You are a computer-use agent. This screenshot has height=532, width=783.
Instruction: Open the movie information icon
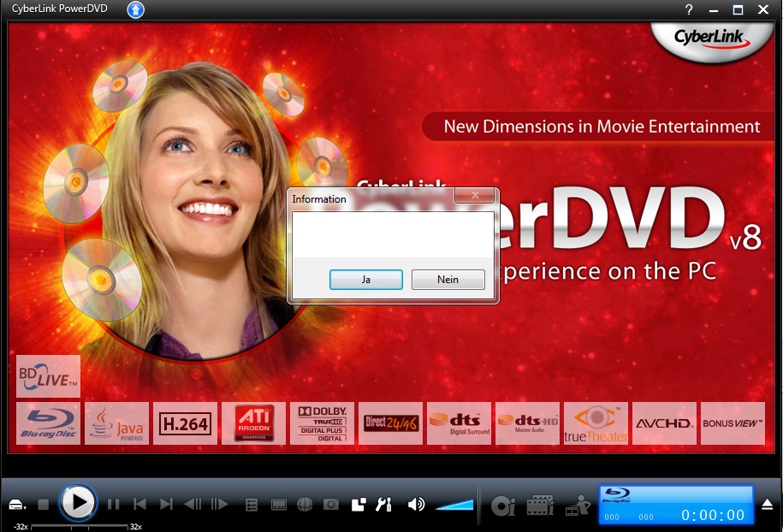[x=540, y=505]
